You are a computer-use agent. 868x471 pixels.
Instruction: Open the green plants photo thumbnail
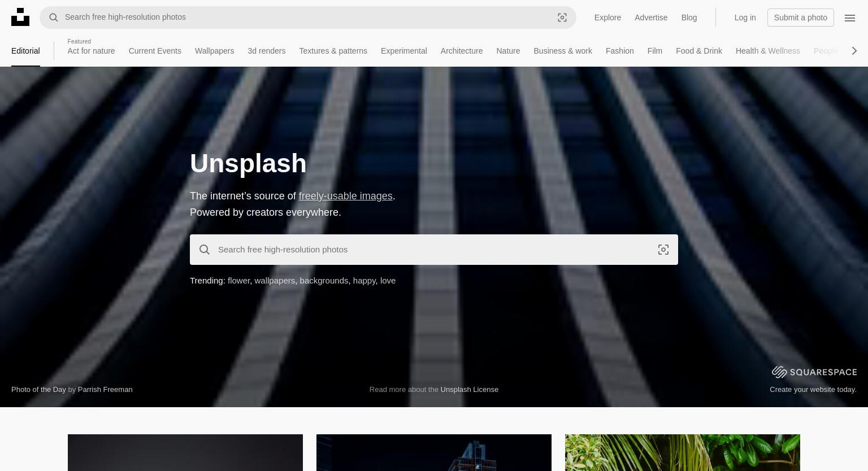tap(683, 452)
